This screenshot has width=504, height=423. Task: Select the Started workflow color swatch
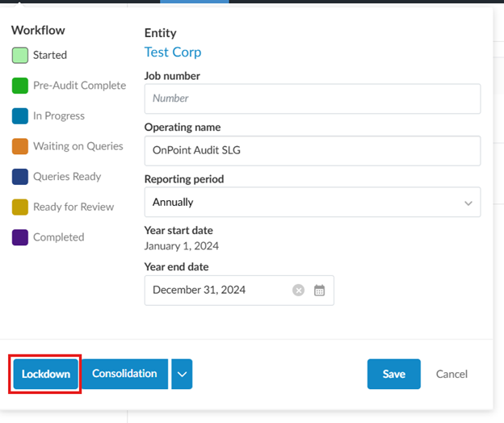[20, 56]
